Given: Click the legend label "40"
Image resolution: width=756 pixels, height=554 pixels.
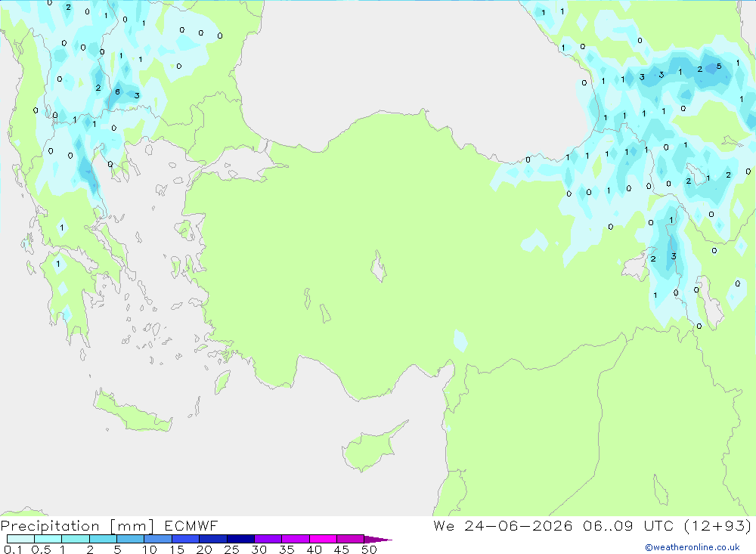Looking at the screenshot, I should pos(314,549).
